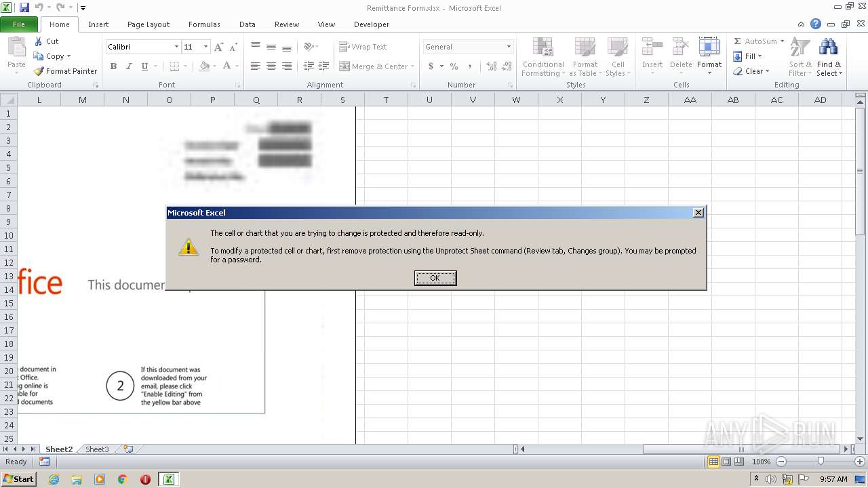868x488 pixels.
Task: Open Sort & Filter menu
Action: (x=800, y=58)
